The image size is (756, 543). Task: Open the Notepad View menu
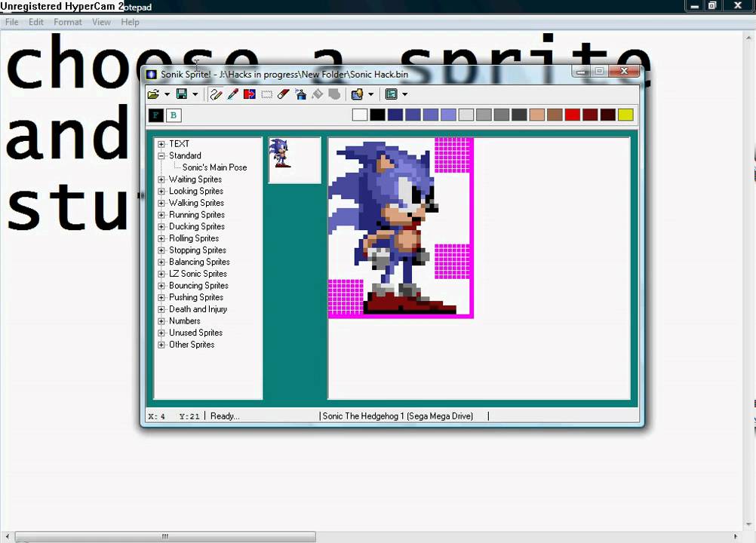point(101,22)
